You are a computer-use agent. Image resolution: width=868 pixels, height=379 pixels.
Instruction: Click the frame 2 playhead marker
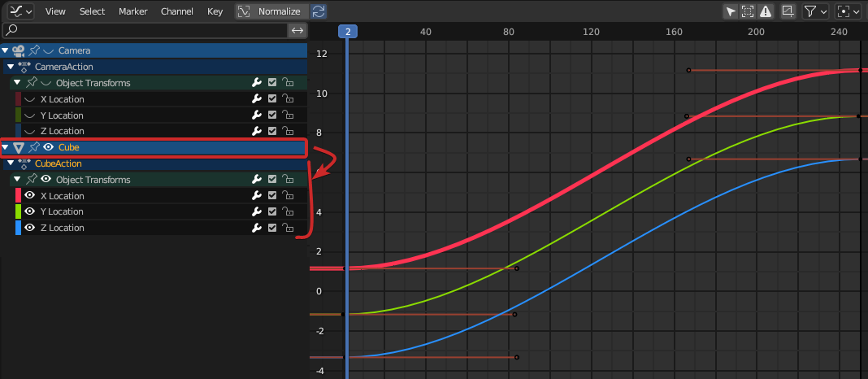(x=348, y=32)
